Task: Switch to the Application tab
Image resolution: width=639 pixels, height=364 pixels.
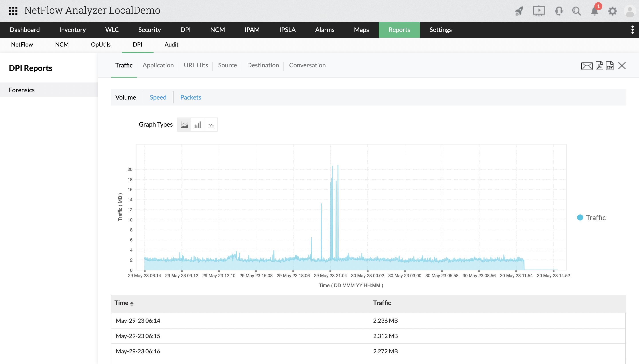Action: point(158,65)
